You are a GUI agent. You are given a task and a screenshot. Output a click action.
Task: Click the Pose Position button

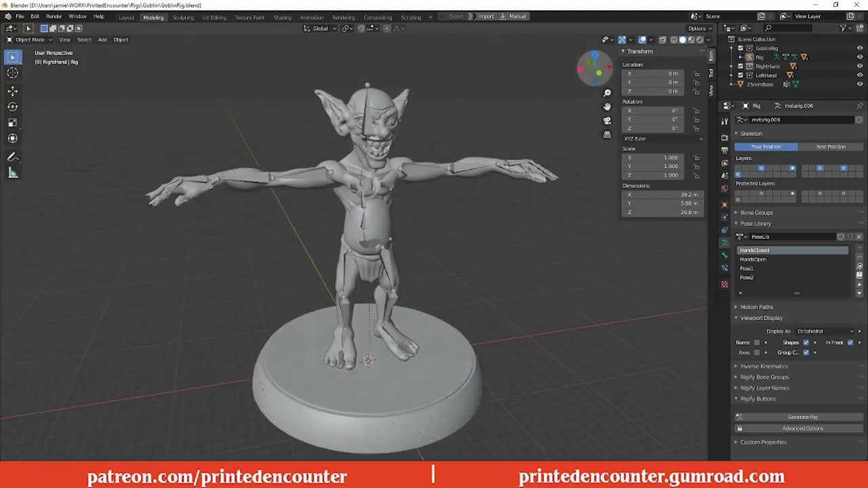point(766,146)
